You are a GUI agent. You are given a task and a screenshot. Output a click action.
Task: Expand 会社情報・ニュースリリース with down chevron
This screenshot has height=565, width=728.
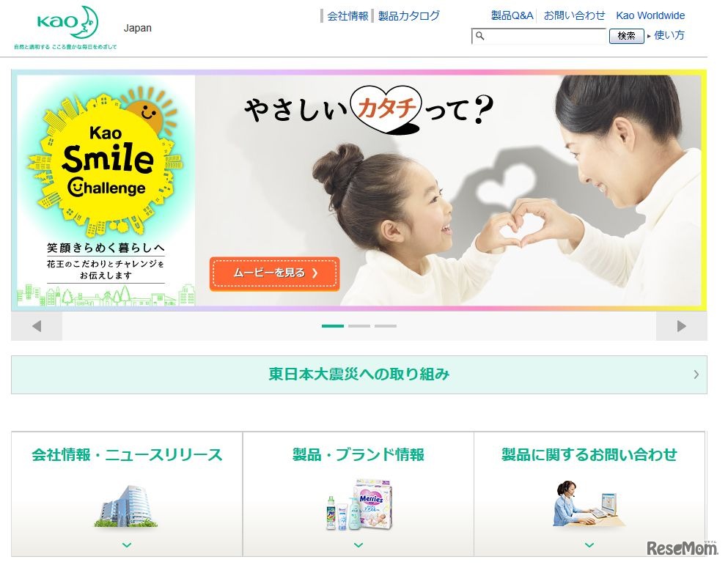(x=127, y=545)
